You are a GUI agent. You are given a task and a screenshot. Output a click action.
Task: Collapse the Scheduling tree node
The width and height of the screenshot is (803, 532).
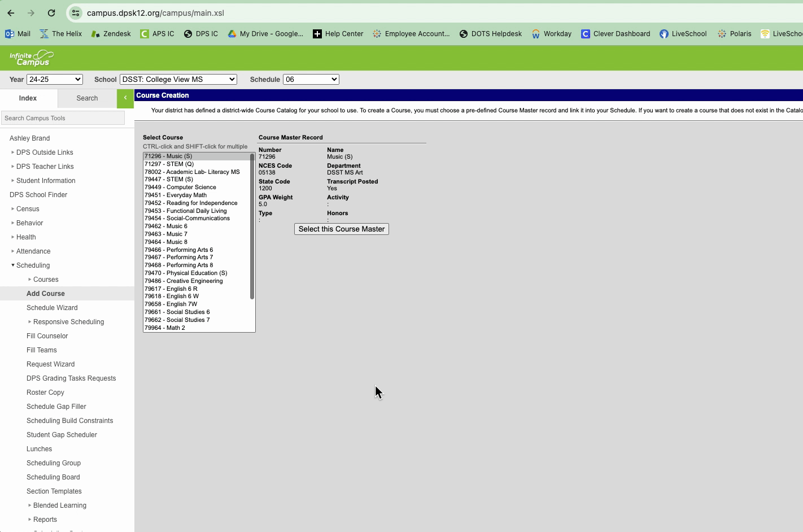[x=13, y=265]
